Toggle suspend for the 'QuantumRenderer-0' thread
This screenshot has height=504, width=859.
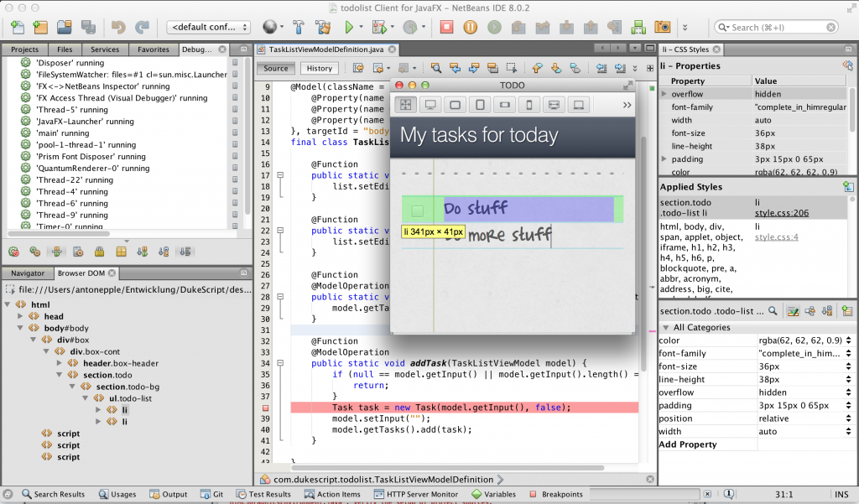(x=235, y=169)
